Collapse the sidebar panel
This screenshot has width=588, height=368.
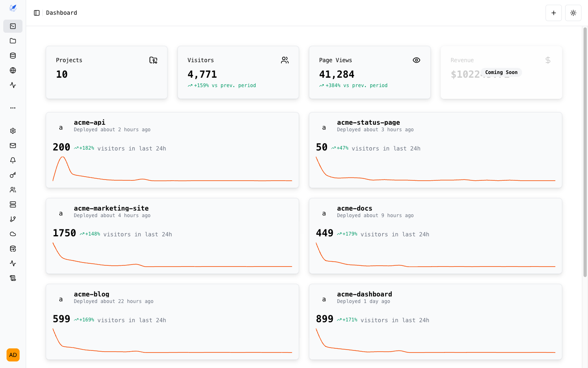[x=37, y=13]
